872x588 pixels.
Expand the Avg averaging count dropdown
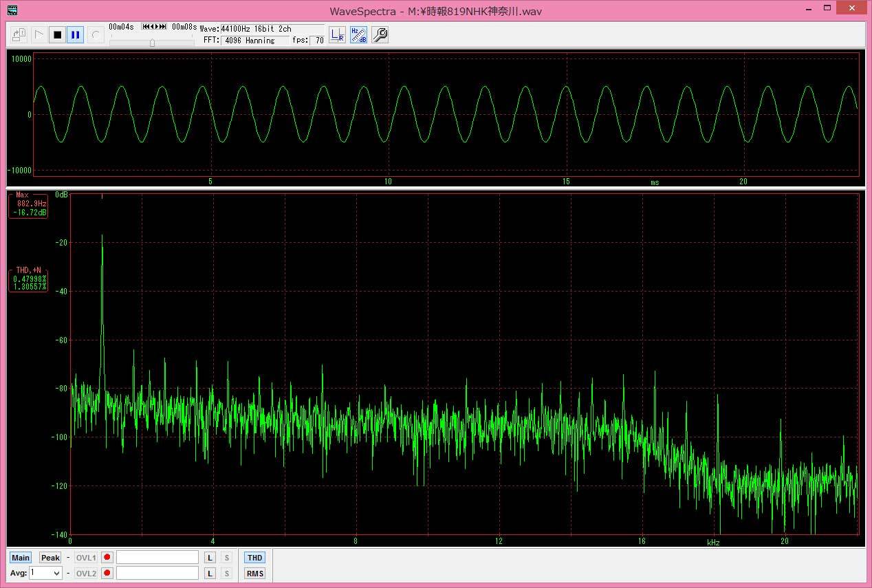click(x=55, y=573)
